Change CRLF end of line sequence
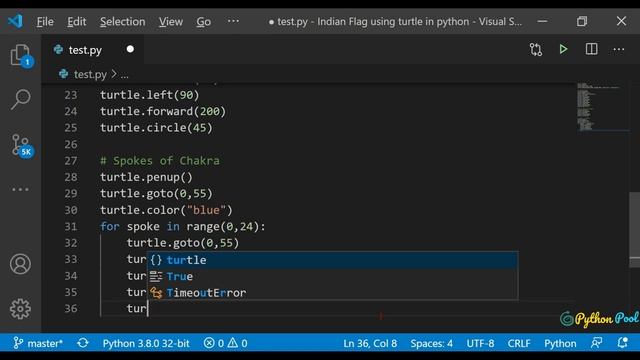 (x=519, y=343)
